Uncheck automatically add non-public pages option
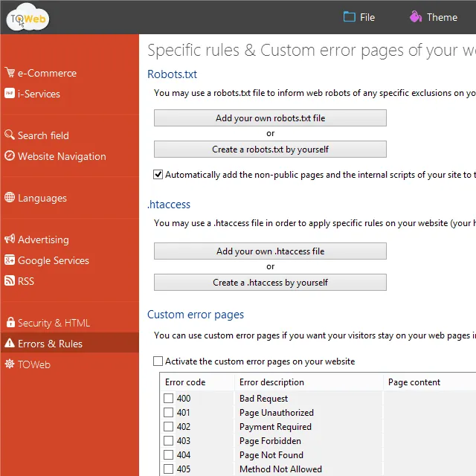Image resolution: width=476 pixels, height=476 pixels. pos(158,175)
